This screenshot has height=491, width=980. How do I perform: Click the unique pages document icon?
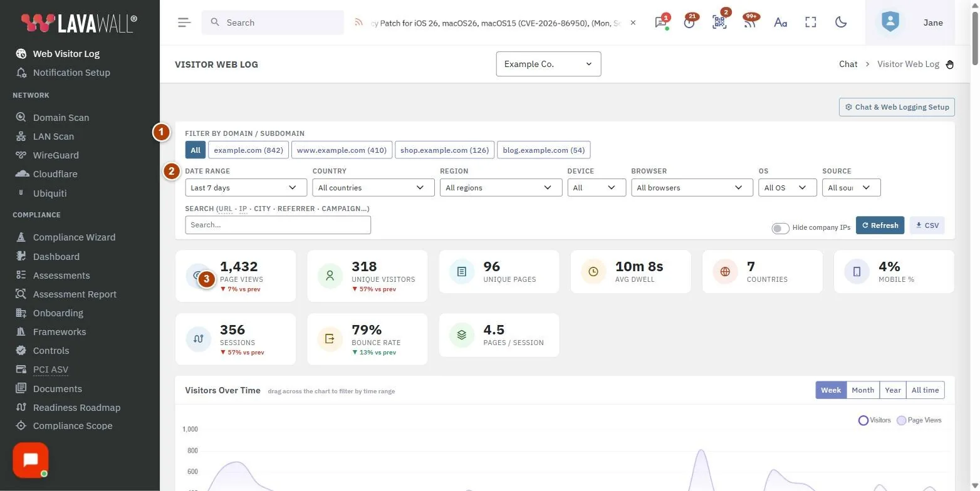point(462,272)
